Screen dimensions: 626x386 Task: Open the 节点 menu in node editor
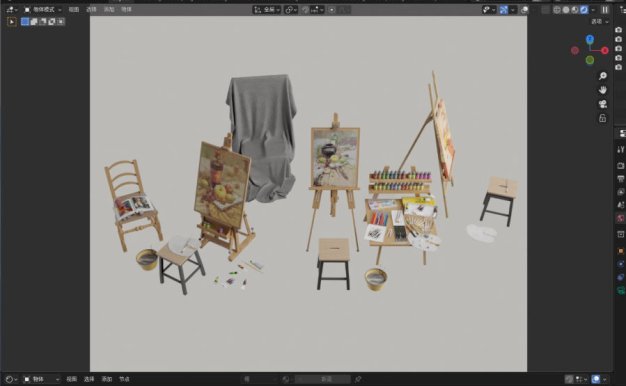click(124, 379)
